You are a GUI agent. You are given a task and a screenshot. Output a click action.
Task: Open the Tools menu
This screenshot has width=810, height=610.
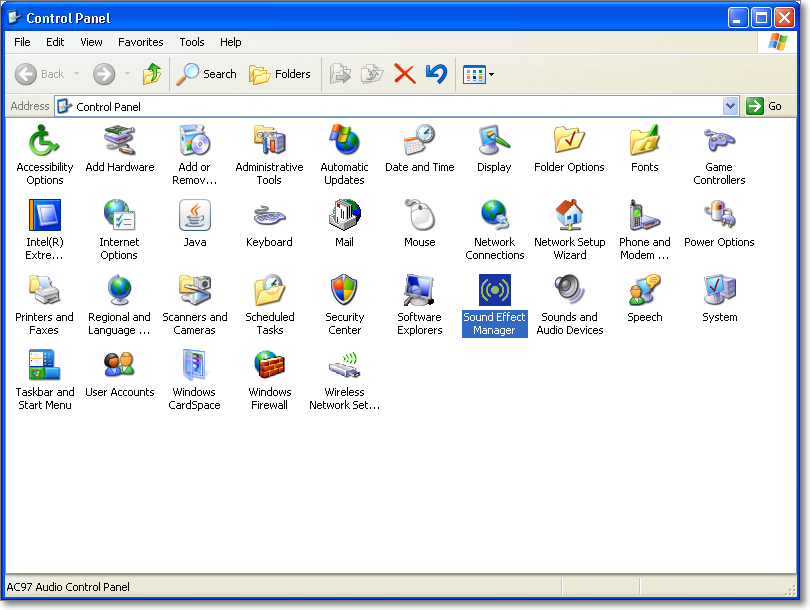192,42
